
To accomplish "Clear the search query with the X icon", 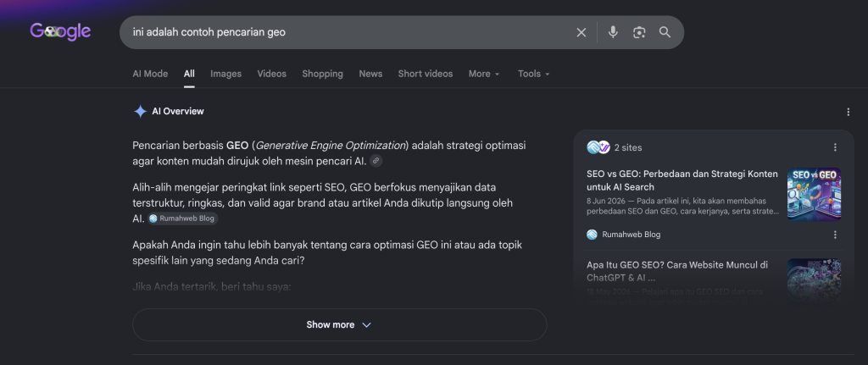I will click(x=581, y=33).
